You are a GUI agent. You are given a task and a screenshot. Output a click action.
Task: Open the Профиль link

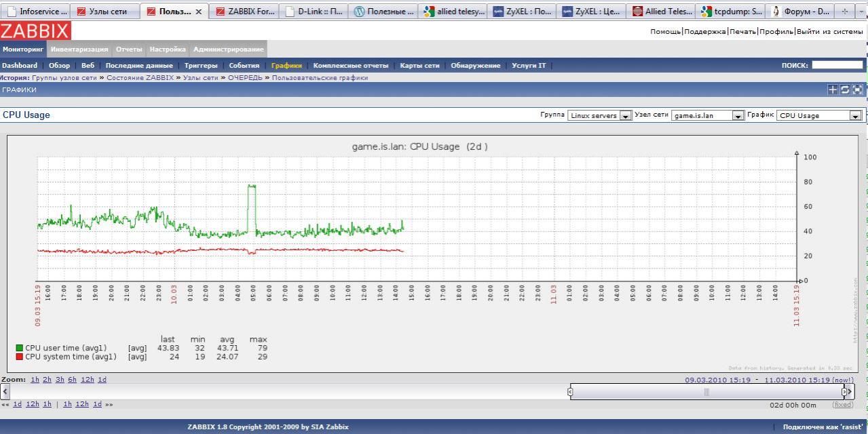(x=776, y=32)
